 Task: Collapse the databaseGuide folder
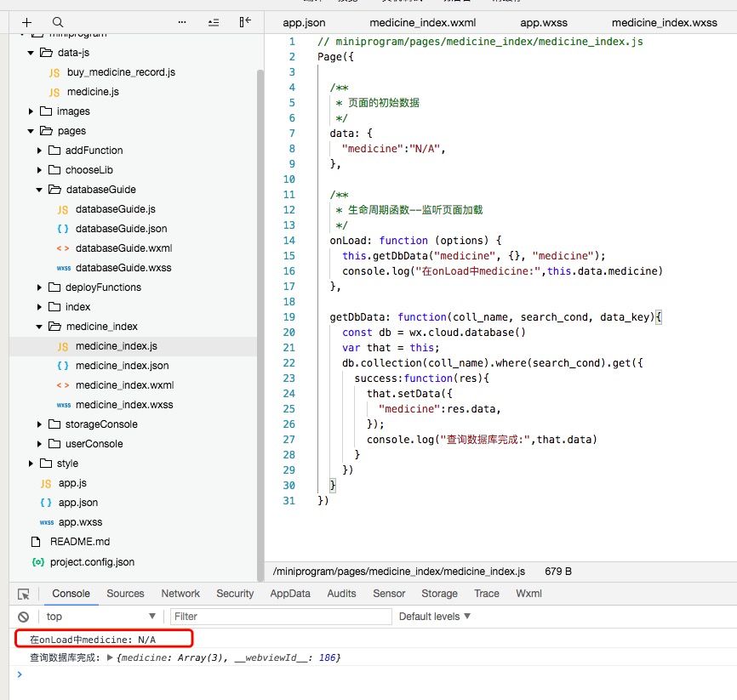[39, 190]
